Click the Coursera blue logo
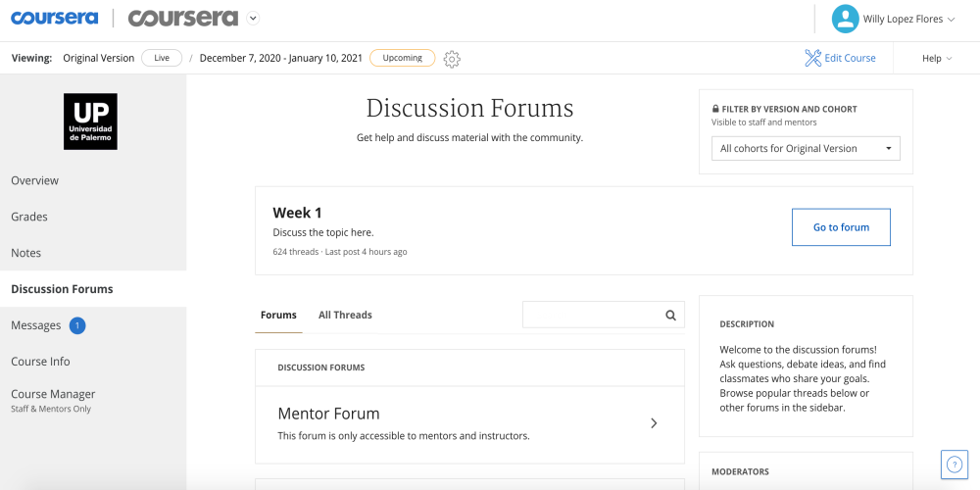The height and width of the screenshot is (490, 980). (54, 18)
